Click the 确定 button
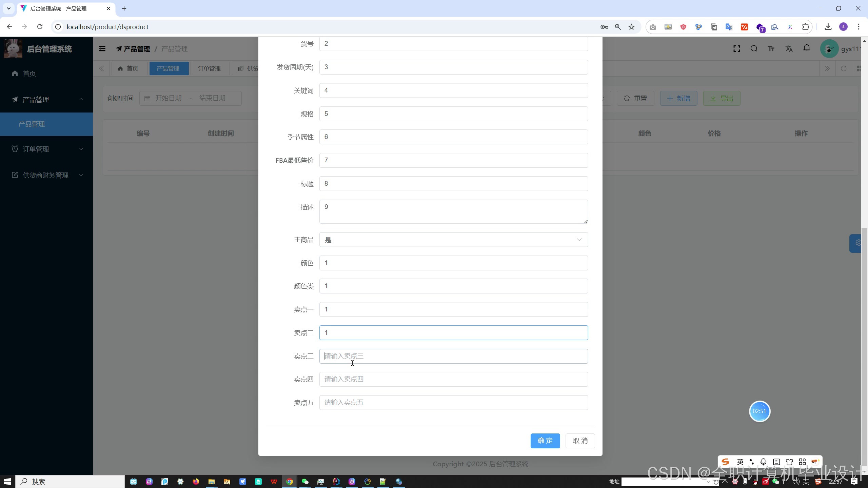The image size is (868, 488). tap(545, 441)
